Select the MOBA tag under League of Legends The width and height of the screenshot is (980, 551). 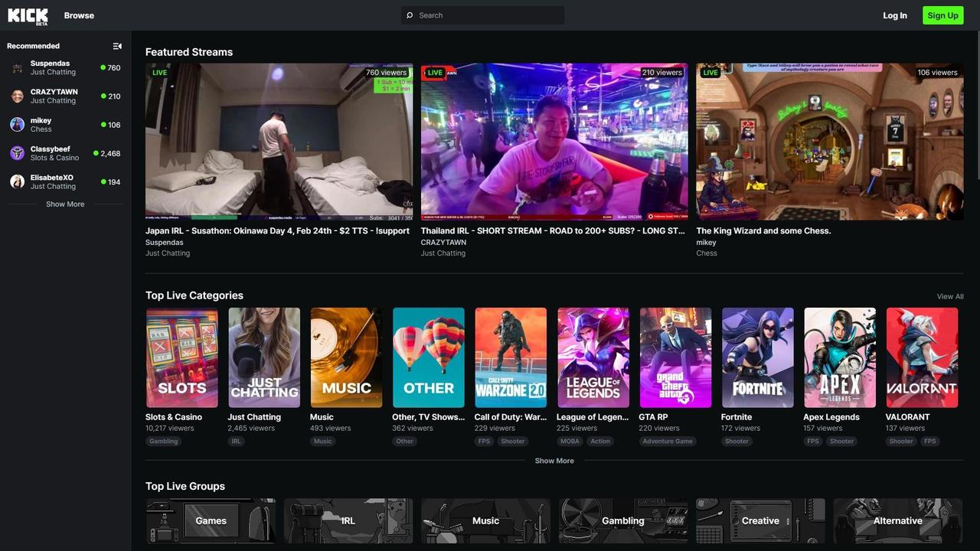click(x=570, y=441)
